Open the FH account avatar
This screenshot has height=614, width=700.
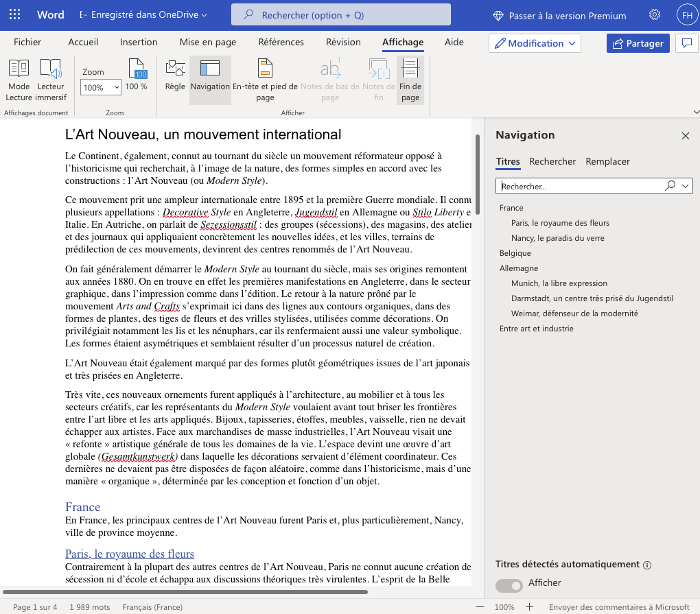click(x=687, y=14)
